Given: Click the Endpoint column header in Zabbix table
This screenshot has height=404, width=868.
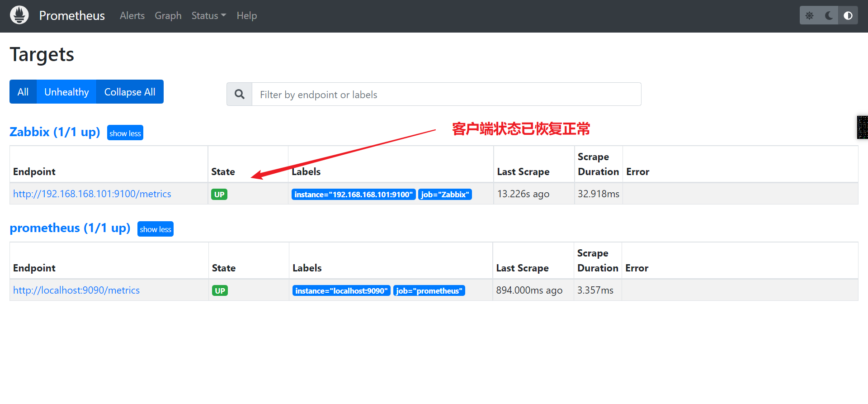Looking at the screenshot, I should click(x=34, y=172).
